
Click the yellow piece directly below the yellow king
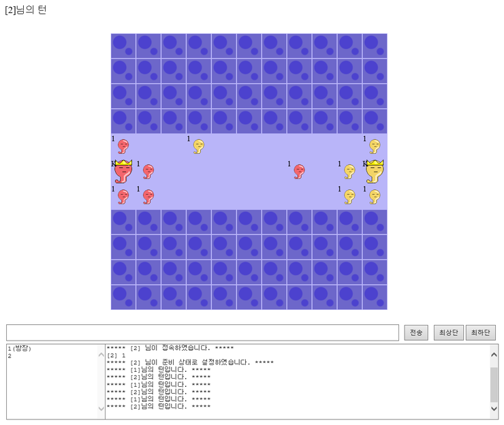pos(375,196)
